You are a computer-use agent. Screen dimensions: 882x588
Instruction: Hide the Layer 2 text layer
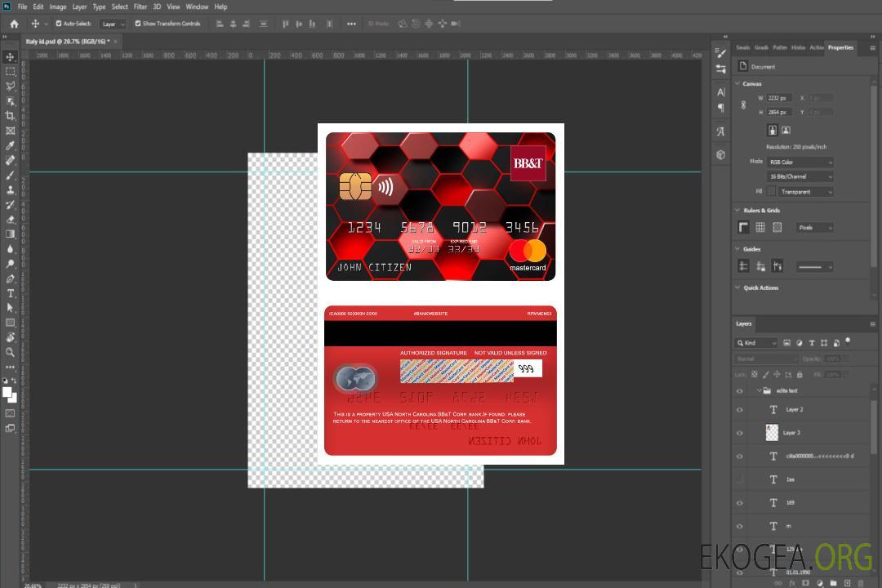click(740, 410)
